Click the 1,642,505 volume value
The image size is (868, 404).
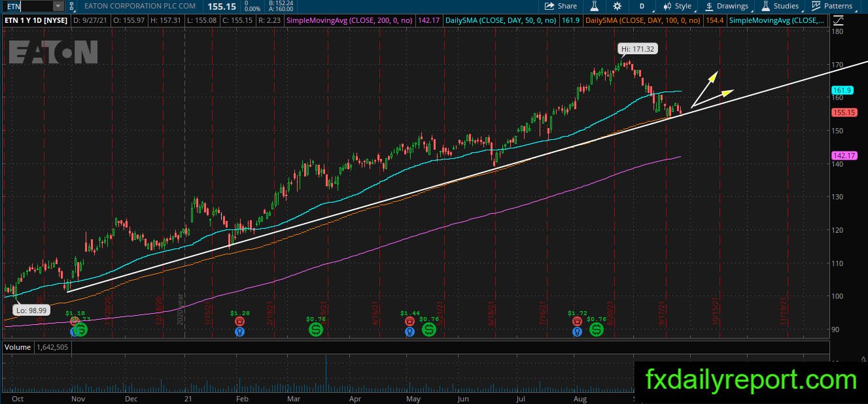pos(52,347)
